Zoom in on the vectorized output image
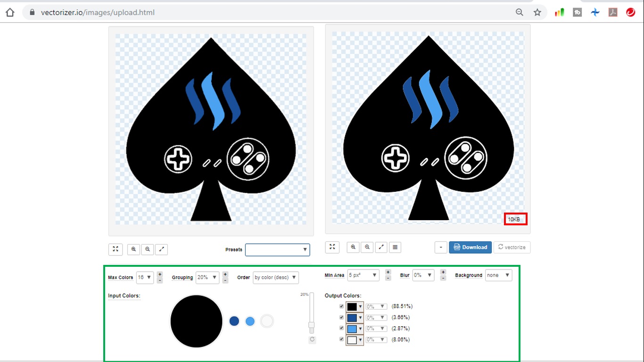 point(353,247)
